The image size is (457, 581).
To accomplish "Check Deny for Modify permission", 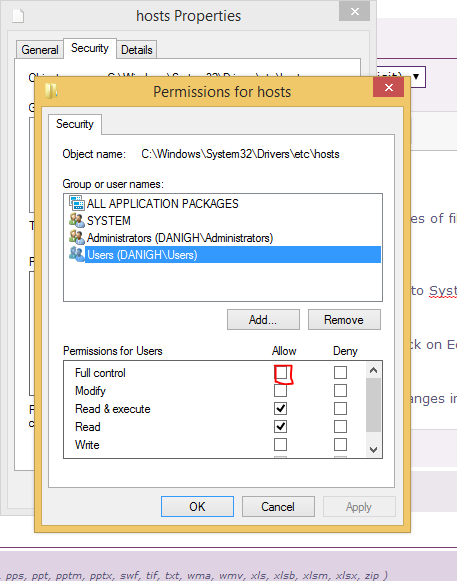I will [x=340, y=391].
